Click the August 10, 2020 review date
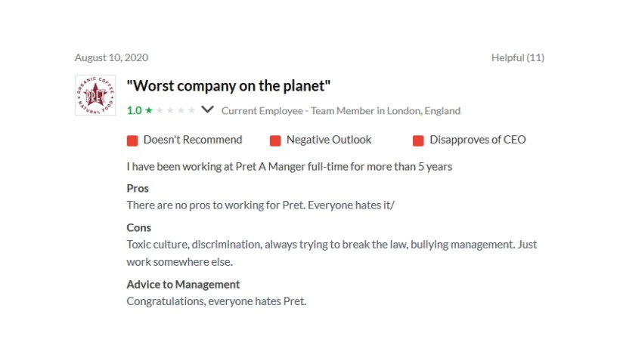620x364 pixels. click(111, 57)
